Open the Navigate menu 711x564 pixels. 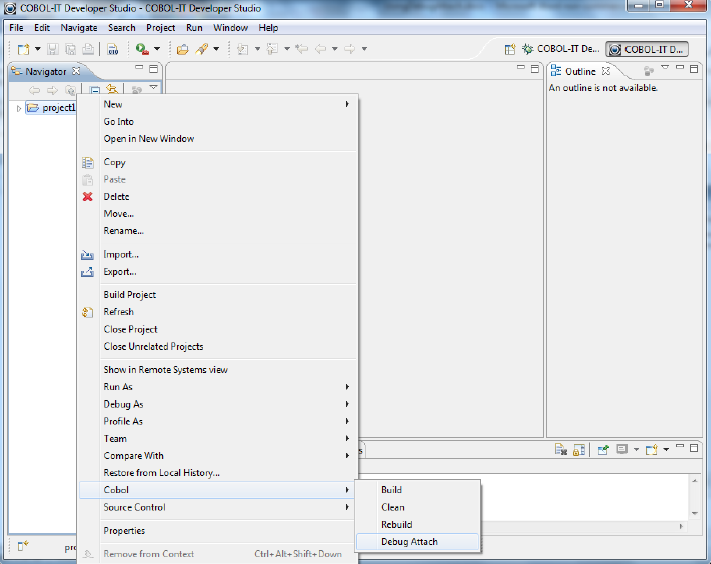[79, 28]
